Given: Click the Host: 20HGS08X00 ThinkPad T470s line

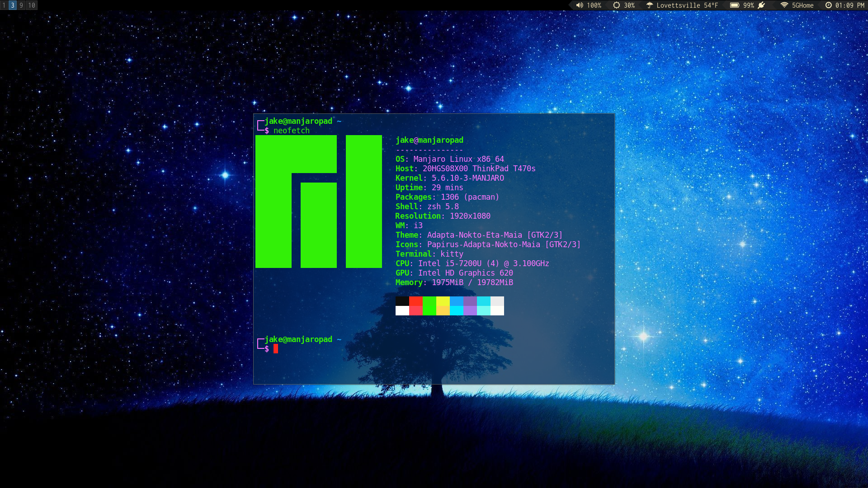Looking at the screenshot, I should tap(466, 169).
